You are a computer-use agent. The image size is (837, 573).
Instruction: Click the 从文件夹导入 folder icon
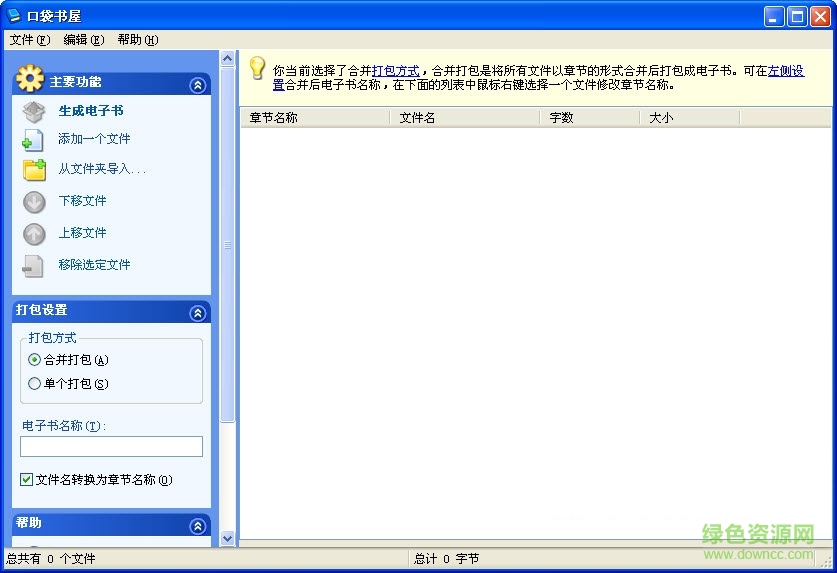[34, 169]
